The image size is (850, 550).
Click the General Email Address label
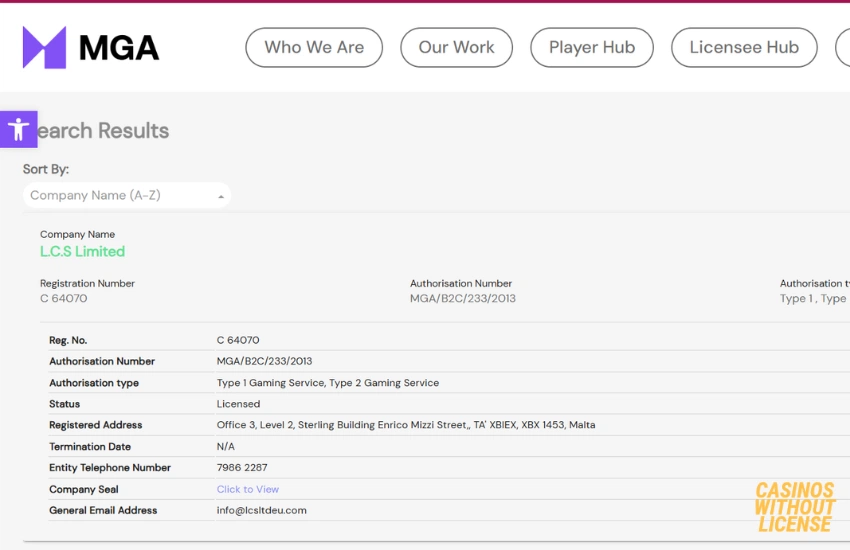pyautogui.click(x=103, y=510)
